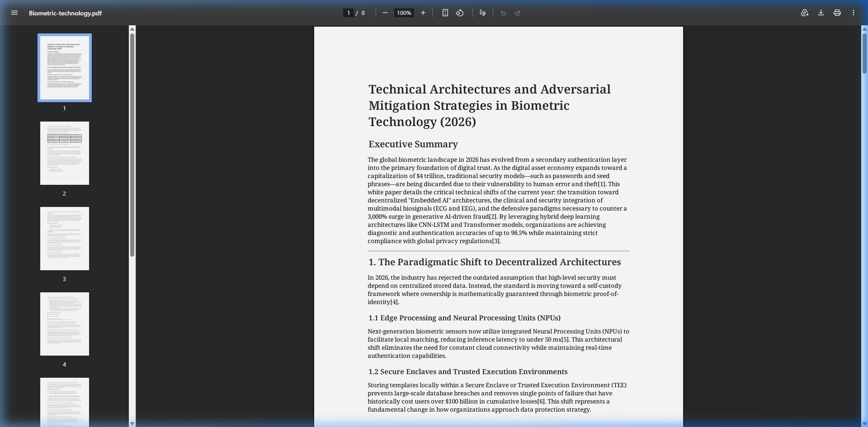Click the page label "3" under its thumbnail
Image resolution: width=868 pixels, height=427 pixels.
point(64,279)
